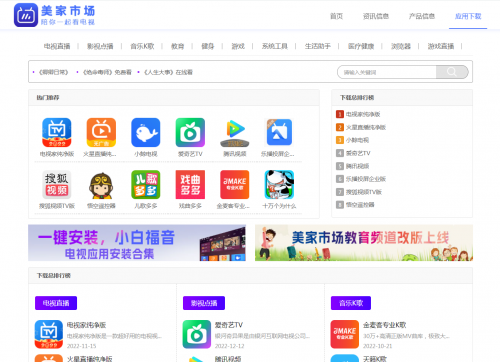This screenshot has width=500, height=362.
Task: Open rank 5 腾讯视频 in the ranking list
Action: (357, 166)
